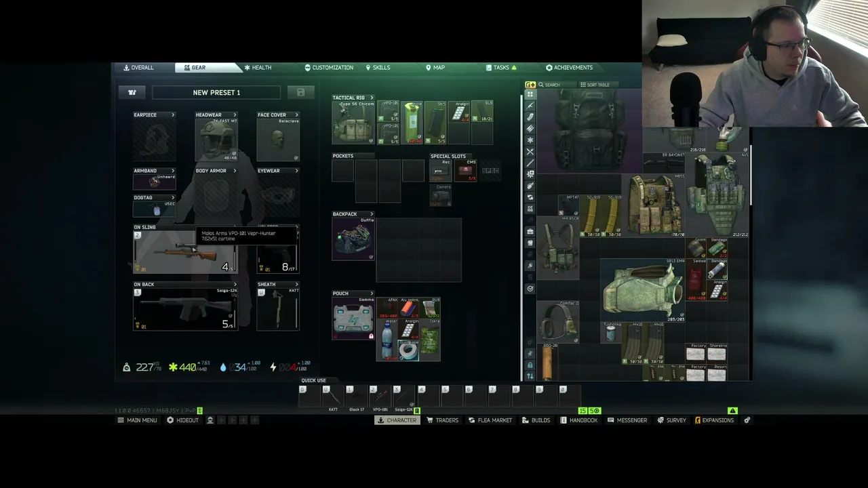Click the stash Search field
The height and width of the screenshot is (488, 868).
pyautogui.click(x=555, y=85)
